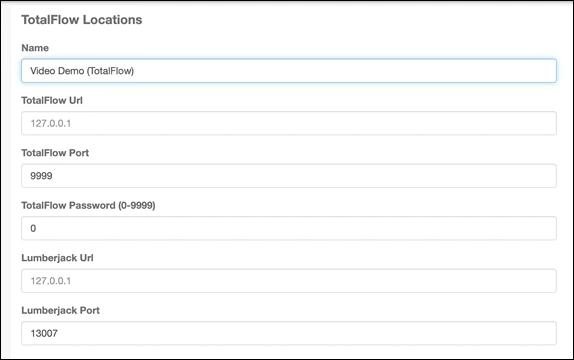Click the TotalFlow Password (0-9999) label
The image size is (574, 360).
tap(88, 205)
